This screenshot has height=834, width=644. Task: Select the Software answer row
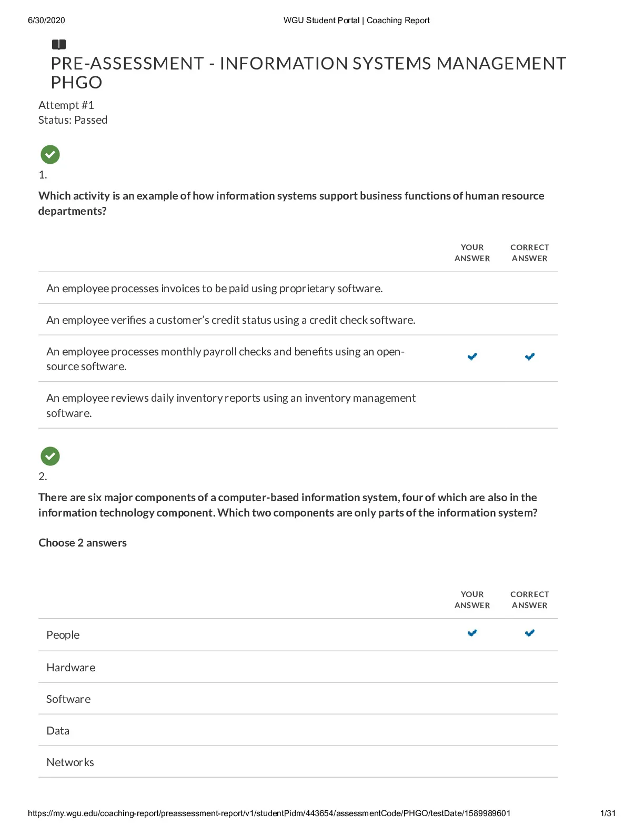[x=298, y=699]
